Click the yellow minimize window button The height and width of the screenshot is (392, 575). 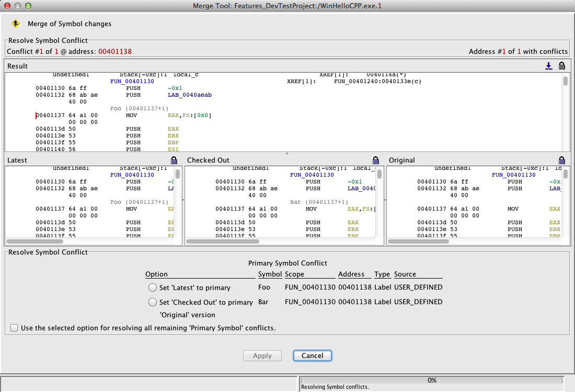click(x=18, y=5)
